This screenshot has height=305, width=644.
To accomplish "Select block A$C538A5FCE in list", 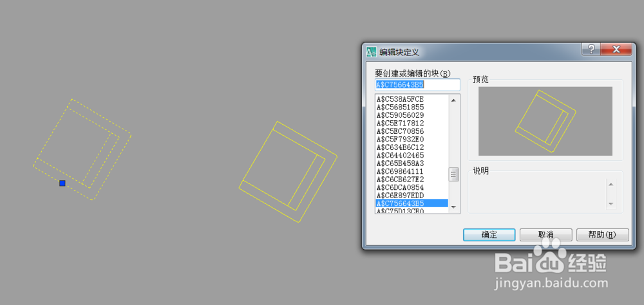I will (400, 99).
